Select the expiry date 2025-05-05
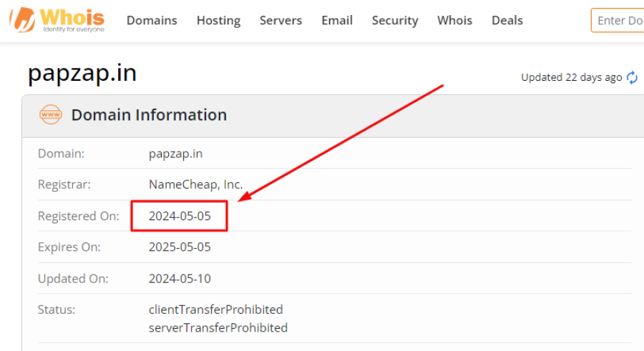644x351 pixels. [x=180, y=247]
